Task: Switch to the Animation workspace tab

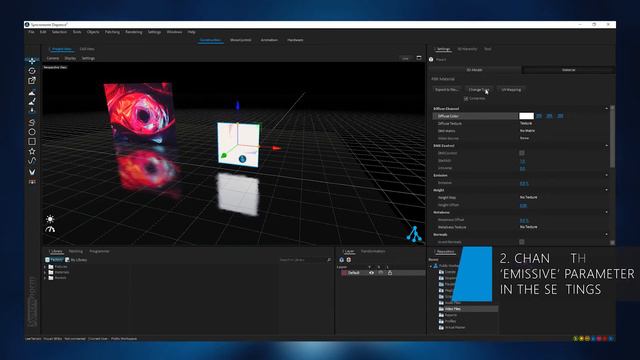Action: click(269, 40)
